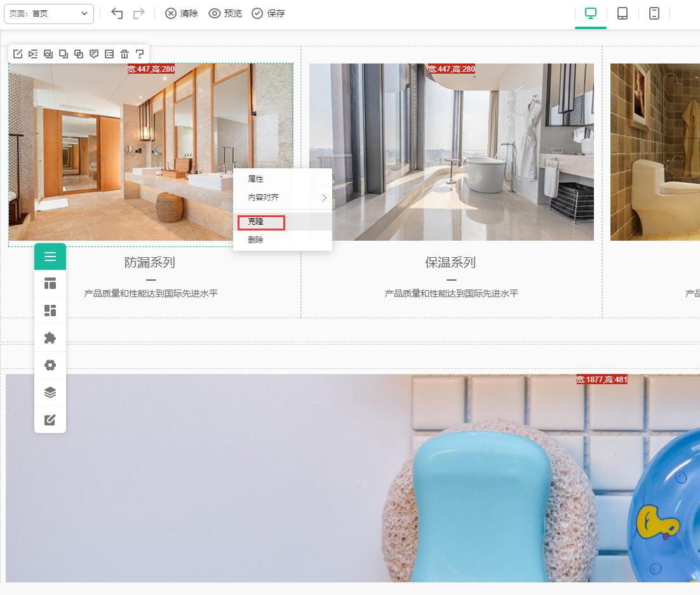Click the gear settings icon in sidebar
Image resolution: width=700 pixels, height=595 pixels.
[x=50, y=365]
